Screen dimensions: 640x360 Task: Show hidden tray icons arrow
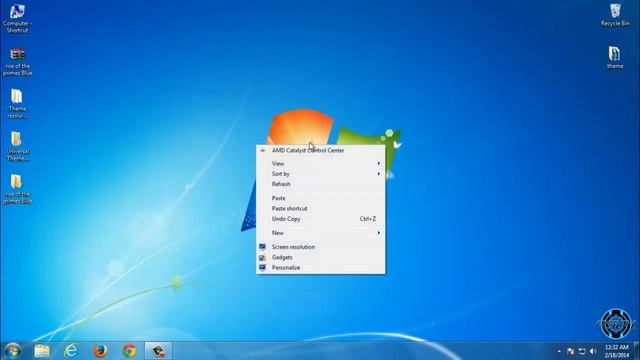[x=559, y=351]
